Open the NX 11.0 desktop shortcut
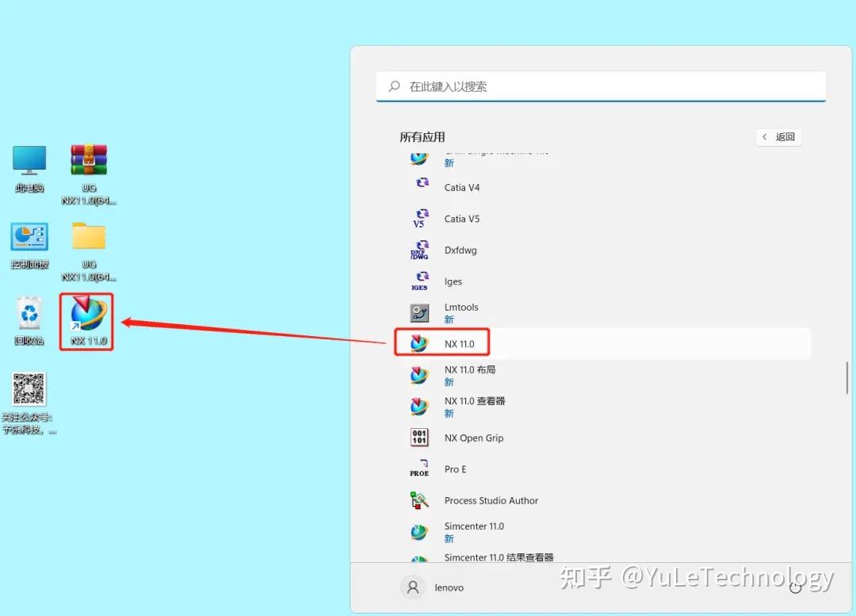 tap(86, 316)
